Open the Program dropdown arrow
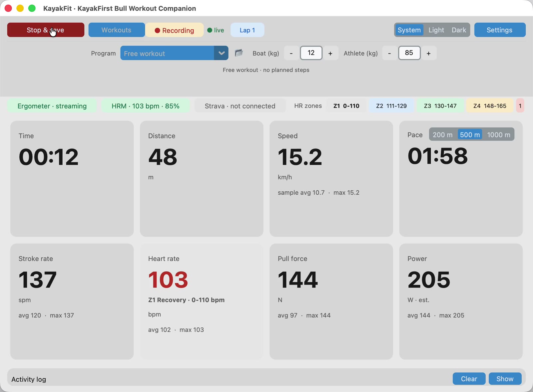The width and height of the screenshot is (533, 392). tap(221, 53)
